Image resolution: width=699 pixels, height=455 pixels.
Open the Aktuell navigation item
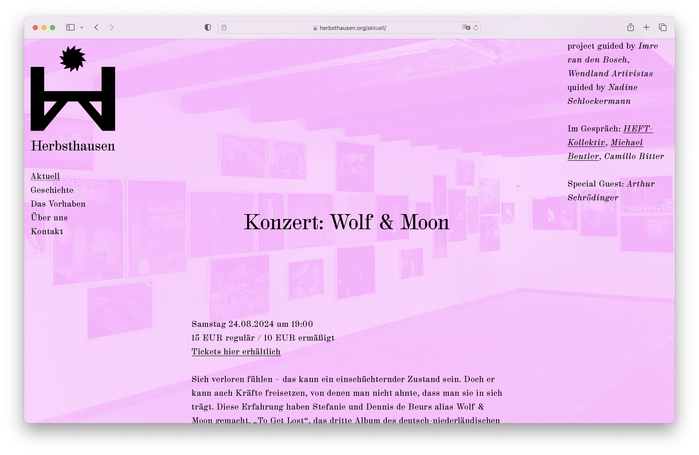tap(45, 176)
